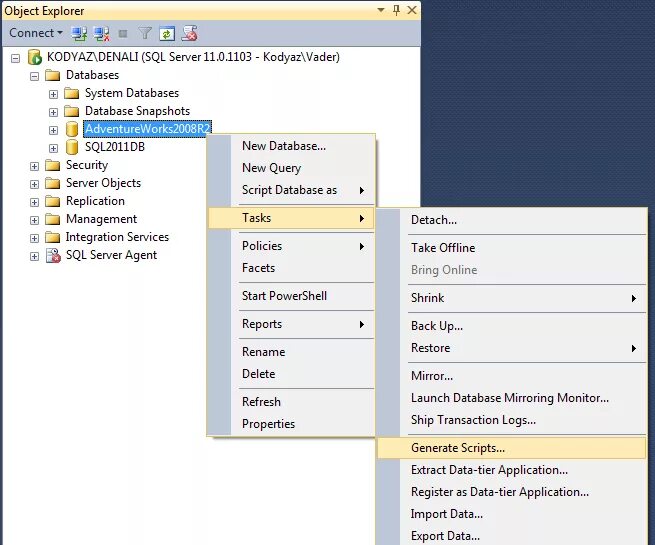Choose Mirror... in Tasks submenu
The image size is (655, 545).
[x=512, y=376]
